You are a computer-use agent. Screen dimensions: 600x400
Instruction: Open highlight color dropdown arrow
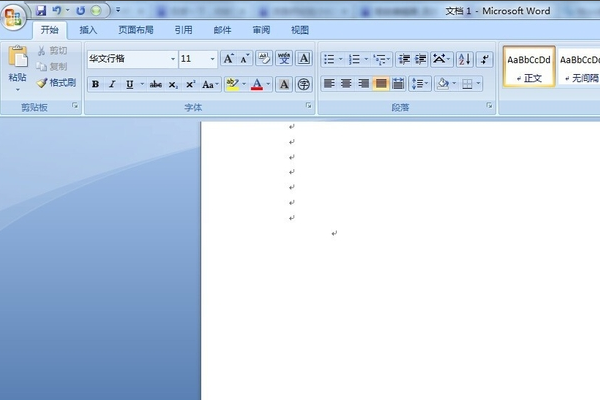244,84
